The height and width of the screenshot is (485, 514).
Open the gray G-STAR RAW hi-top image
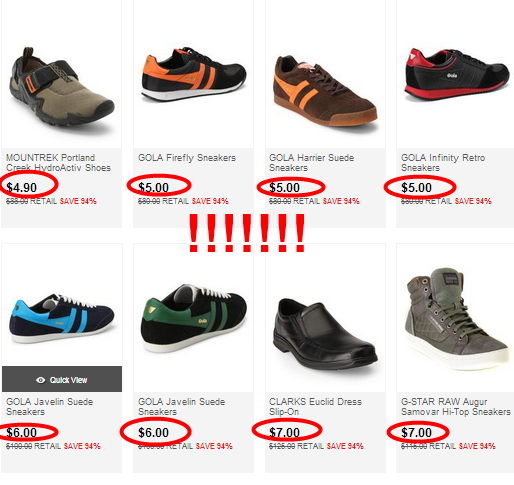pyautogui.click(x=457, y=318)
